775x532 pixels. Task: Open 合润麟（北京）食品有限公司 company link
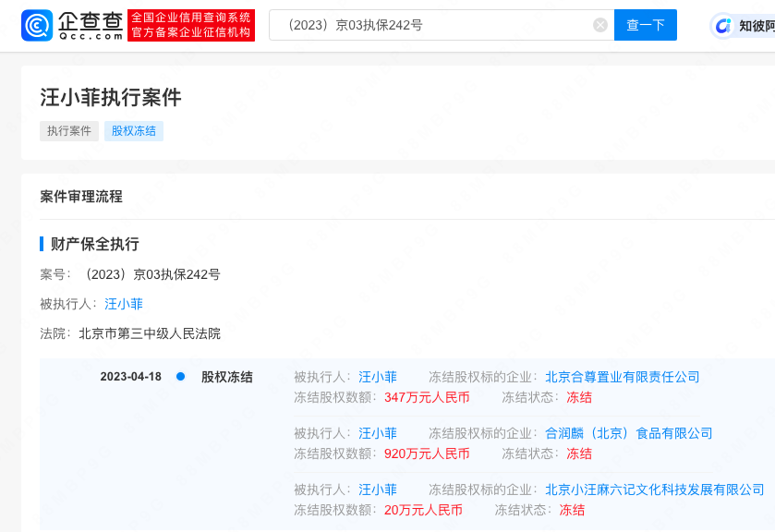(629, 433)
